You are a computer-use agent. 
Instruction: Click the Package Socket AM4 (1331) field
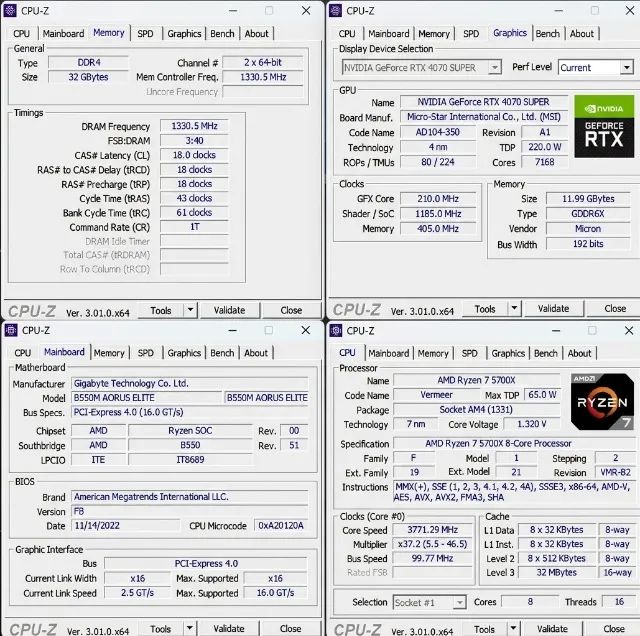(x=476, y=409)
